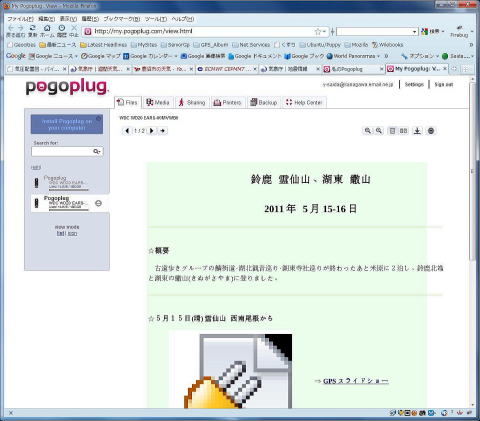Switch viewer to thumbnail grid view icon
Viewport: 480px width, 421px height.
pos(403,131)
